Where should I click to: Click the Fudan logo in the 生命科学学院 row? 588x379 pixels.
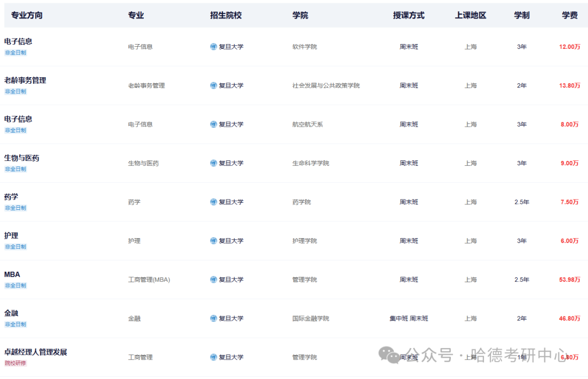pyautogui.click(x=213, y=163)
